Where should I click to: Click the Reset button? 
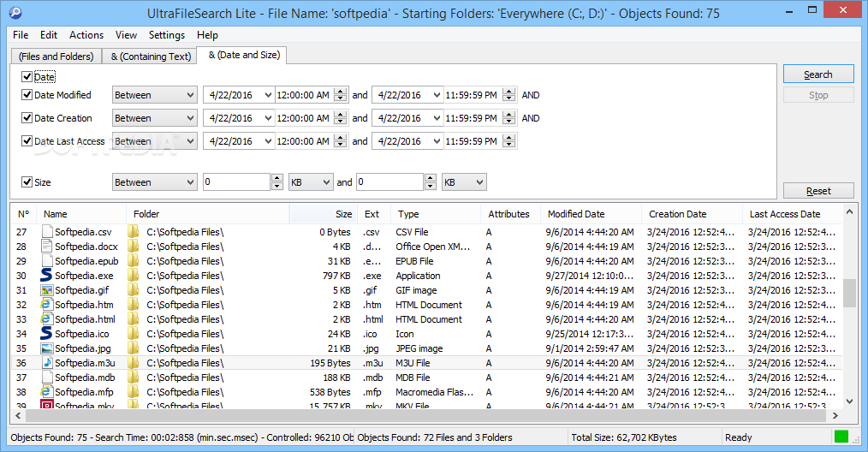(818, 191)
